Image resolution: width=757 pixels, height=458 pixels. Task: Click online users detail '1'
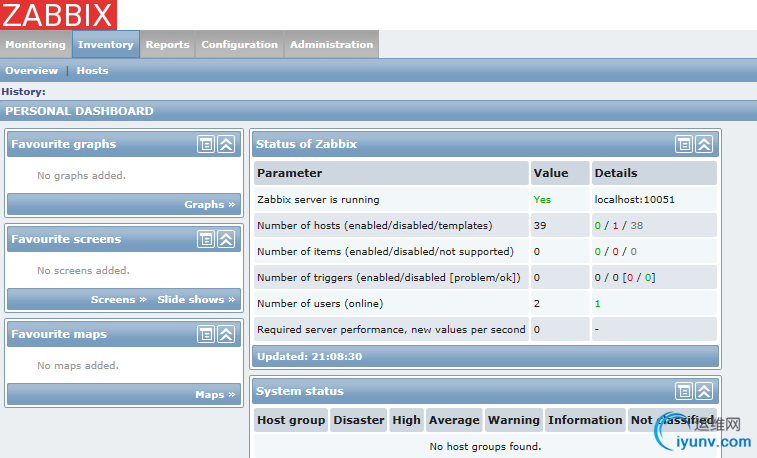[x=598, y=304]
